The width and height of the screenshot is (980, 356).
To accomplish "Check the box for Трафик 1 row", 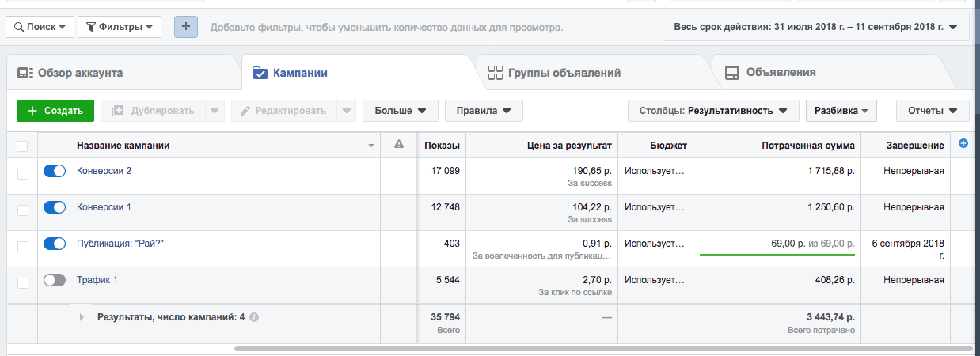I will (22, 282).
